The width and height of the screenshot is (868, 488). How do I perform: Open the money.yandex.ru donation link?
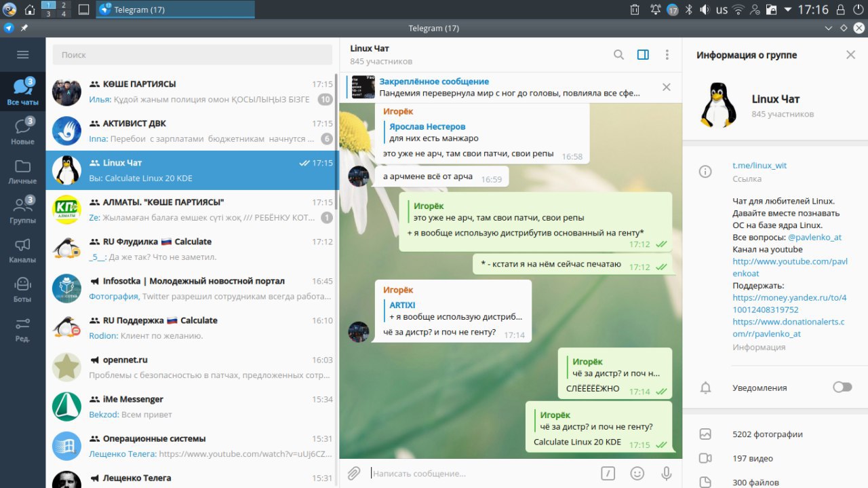(789, 303)
